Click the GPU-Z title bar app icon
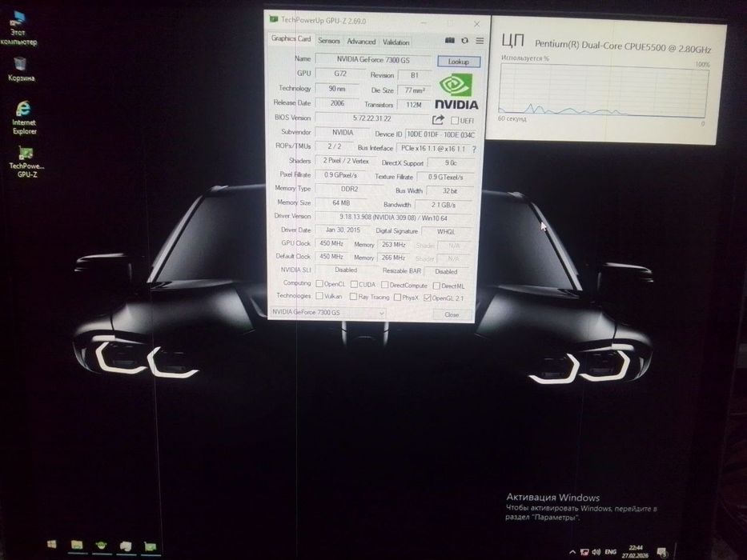The width and height of the screenshot is (747, 560). (274, 19)
